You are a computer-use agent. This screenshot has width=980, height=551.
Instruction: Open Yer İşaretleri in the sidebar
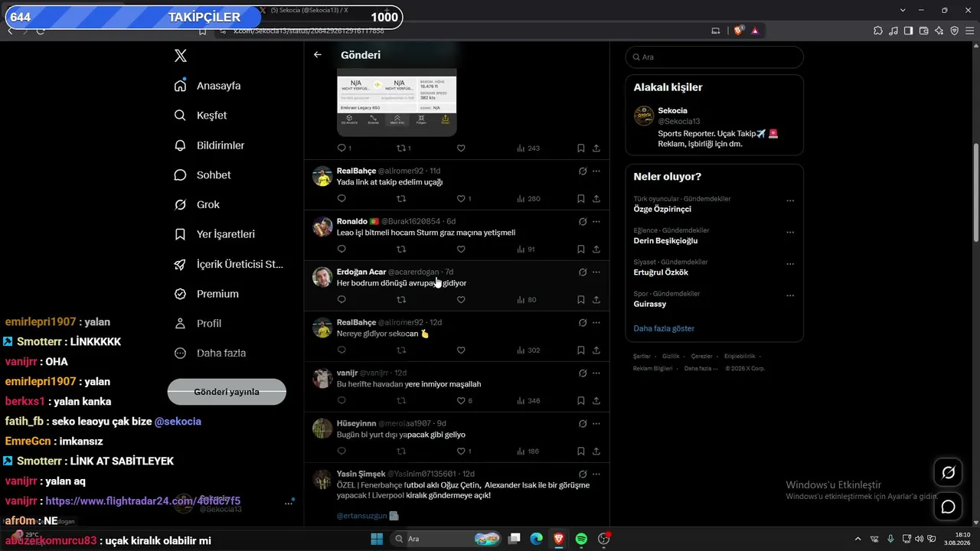[214, 234]
